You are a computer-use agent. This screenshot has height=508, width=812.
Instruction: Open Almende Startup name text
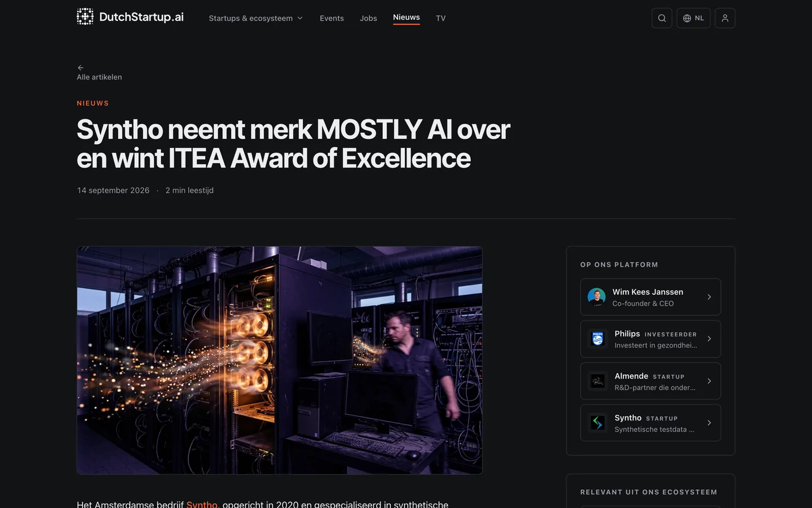[x=632, y=376]
